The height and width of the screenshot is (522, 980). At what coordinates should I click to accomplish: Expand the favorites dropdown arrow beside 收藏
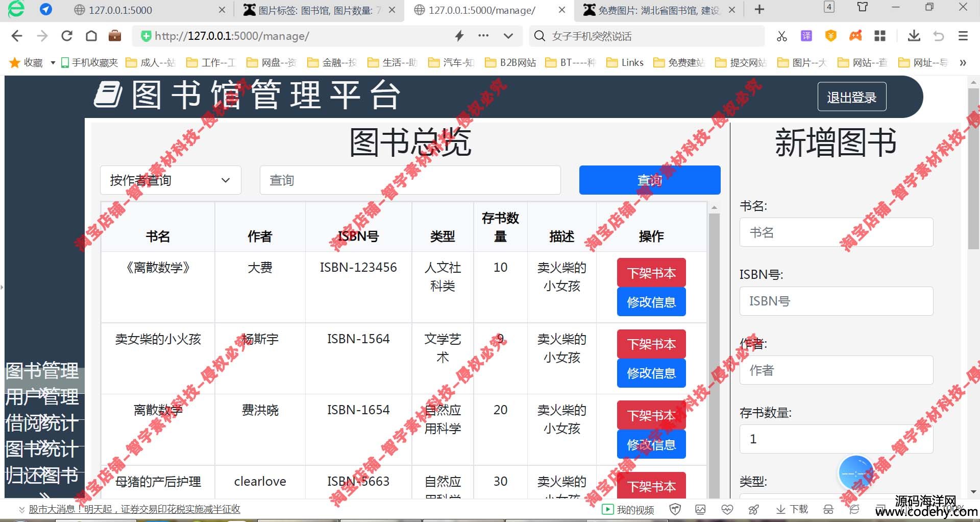[53, 63]
